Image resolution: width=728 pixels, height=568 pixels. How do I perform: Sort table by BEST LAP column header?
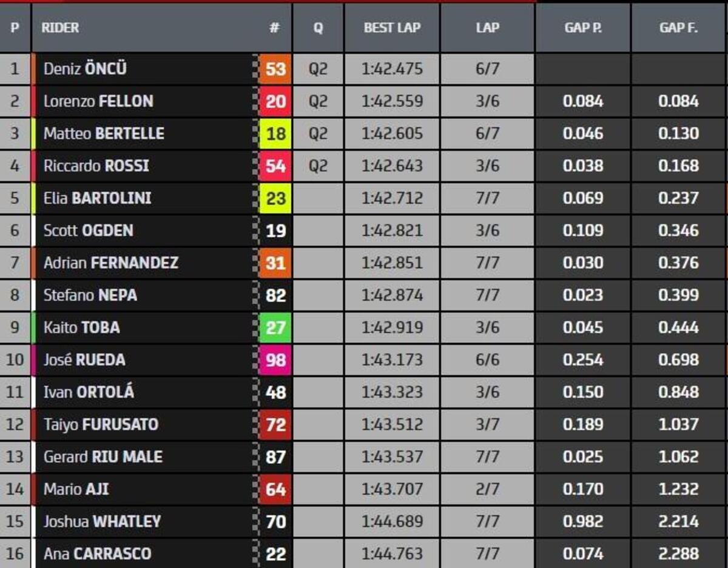click(392, 28)
